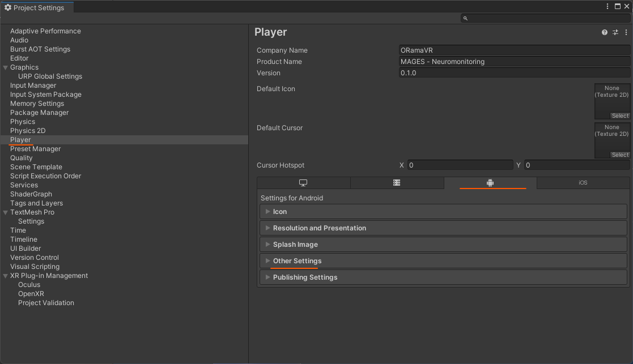The image size is (633, 364).
Task: Select the iOS platform tab
Action: (583, 183)
